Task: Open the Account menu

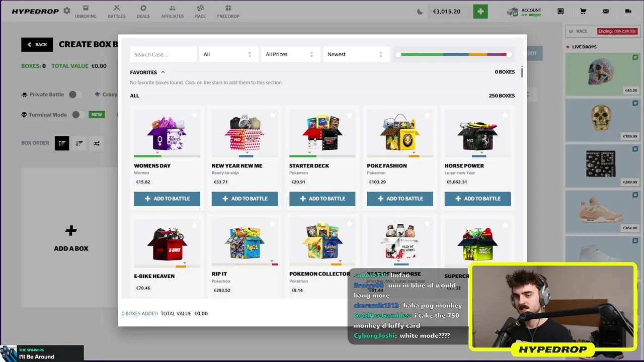Action: 524,12
